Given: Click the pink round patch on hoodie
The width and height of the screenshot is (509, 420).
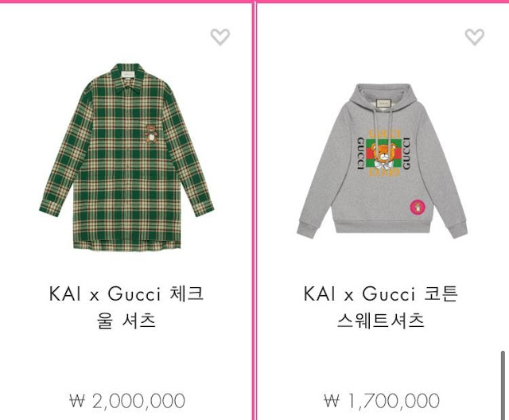Looking at the screenshot, I should (x=418, y=207).
